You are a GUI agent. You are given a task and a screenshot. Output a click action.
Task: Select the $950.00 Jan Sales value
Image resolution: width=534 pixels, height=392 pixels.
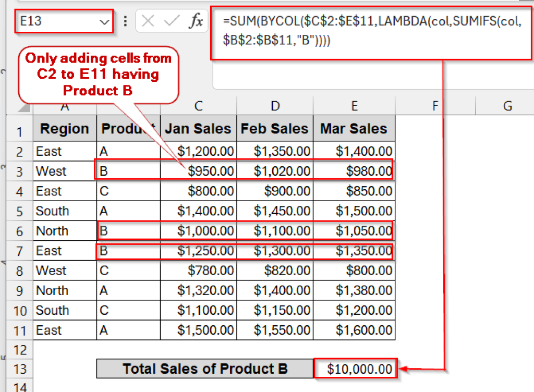tap(198, 171)
